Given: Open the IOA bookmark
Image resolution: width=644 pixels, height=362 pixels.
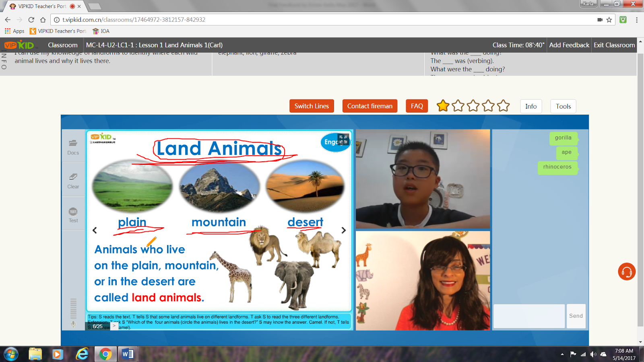Looking at the screenshot, I should pyautogui.click(x=101, y=31).
